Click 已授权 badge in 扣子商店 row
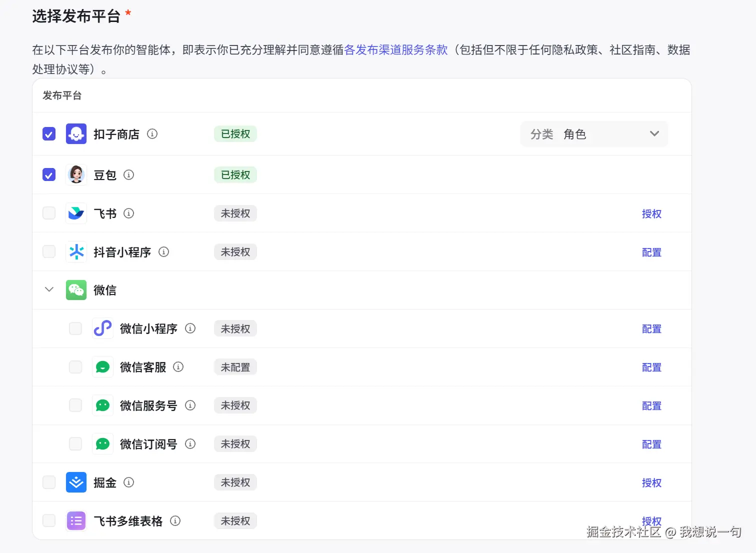This screenshot has width=756, height=553. (x=235, y=134)
